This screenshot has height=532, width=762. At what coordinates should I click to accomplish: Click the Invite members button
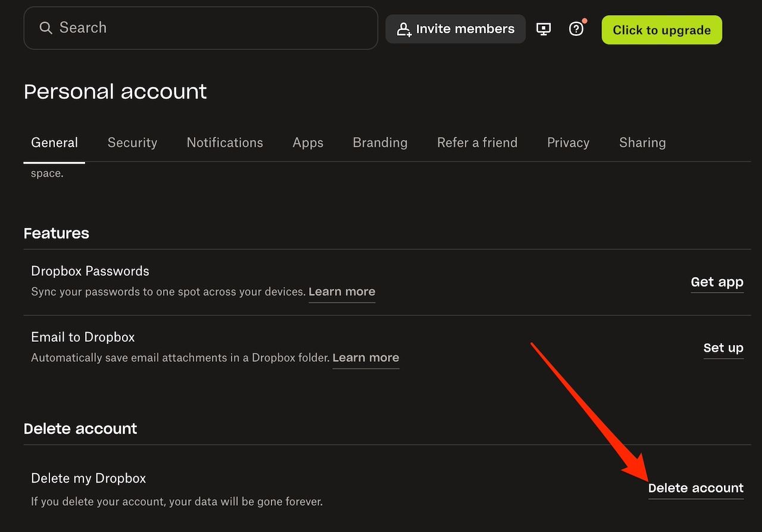click(x=455, y=29)
